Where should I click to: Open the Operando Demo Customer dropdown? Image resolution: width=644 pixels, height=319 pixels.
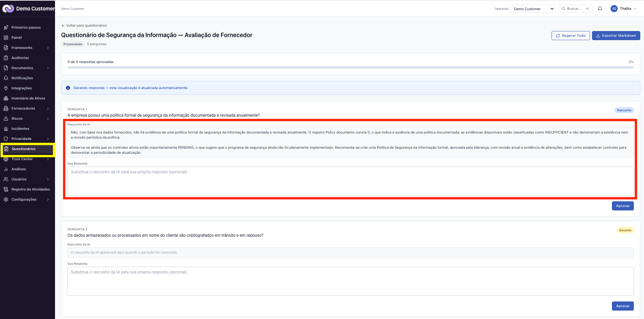[x=533, y=9]
